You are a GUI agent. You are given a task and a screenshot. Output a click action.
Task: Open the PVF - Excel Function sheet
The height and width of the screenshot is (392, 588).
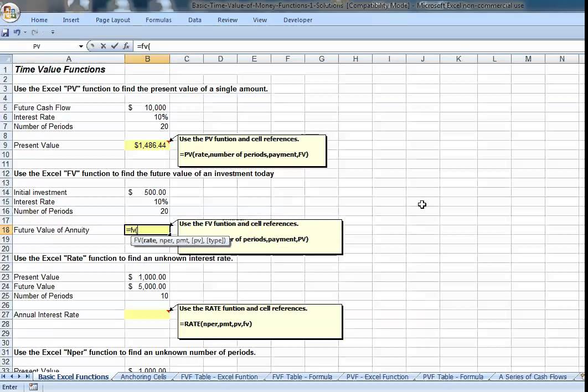pos(377,376)
